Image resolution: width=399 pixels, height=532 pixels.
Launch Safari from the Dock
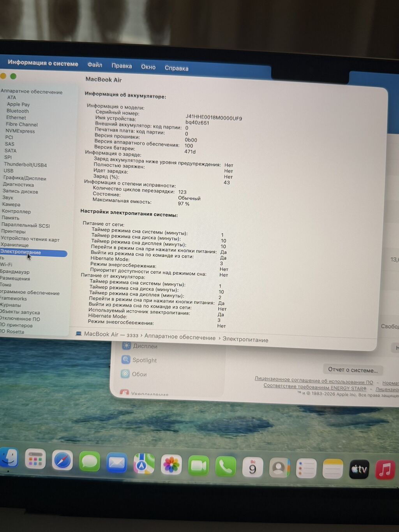pyautogui.click(x=62, y=460)
